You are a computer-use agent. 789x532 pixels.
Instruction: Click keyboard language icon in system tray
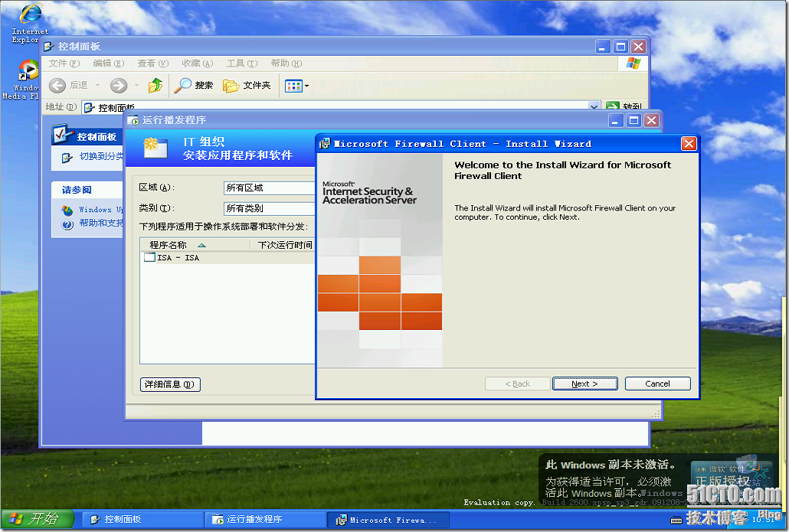click(677, 520)
